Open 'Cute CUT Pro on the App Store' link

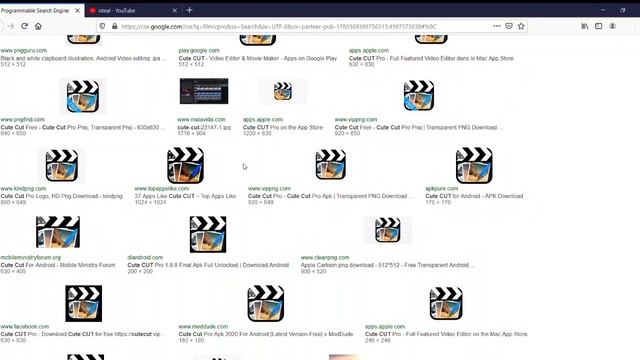tap(282, 127)
